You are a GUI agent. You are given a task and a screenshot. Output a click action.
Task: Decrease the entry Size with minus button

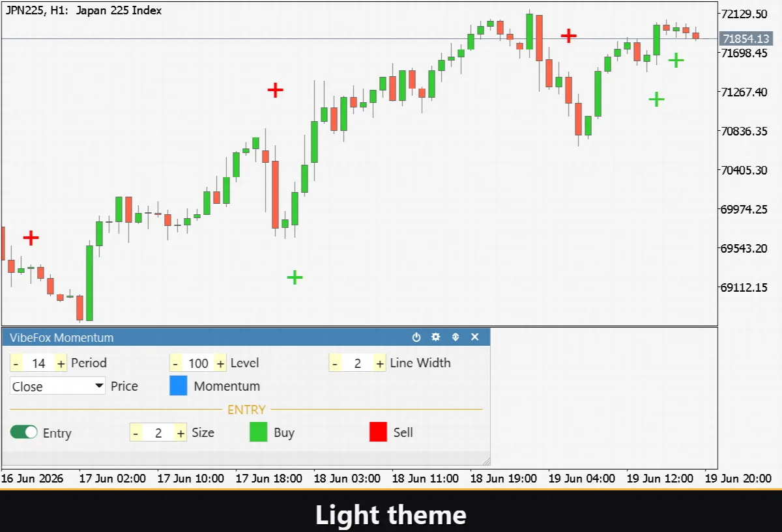pos(136,432)
